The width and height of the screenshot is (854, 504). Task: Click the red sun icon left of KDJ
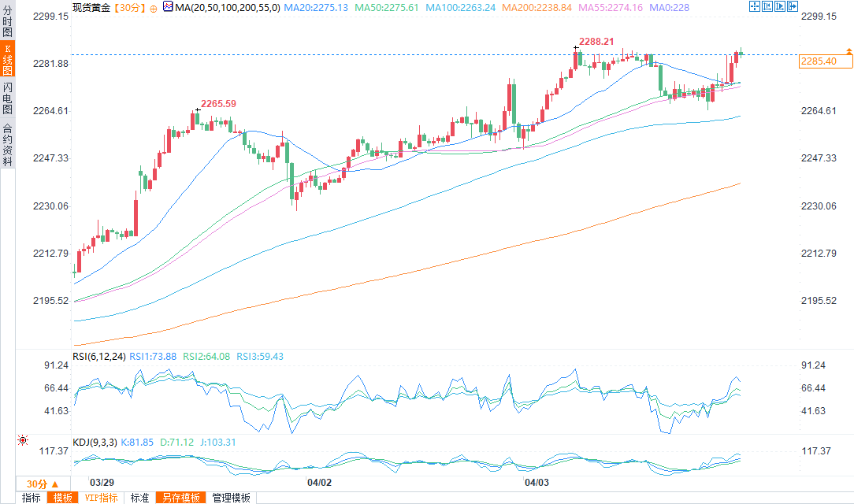tap(23, 441)
